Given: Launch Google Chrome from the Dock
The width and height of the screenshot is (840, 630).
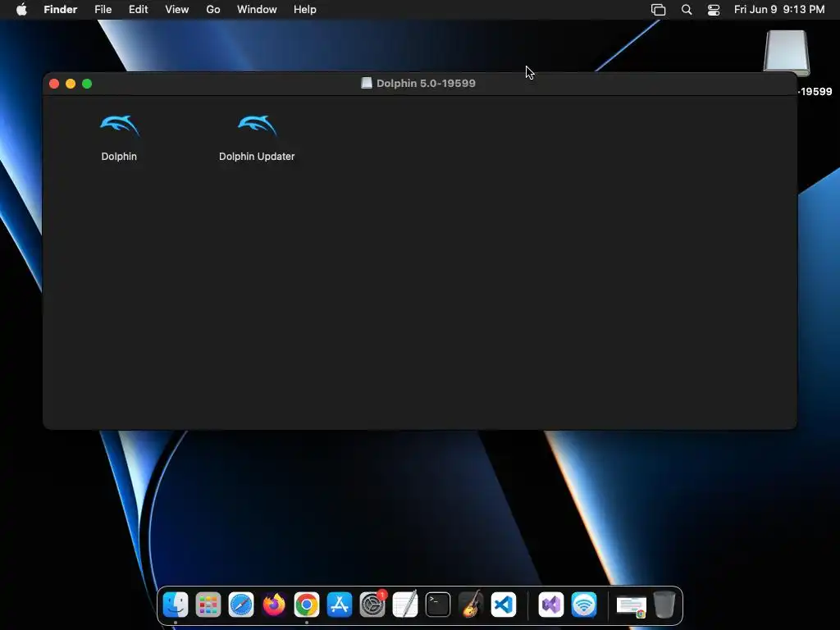Looking at the screenshot, I should pyautogui.click(x=307, y=605).
